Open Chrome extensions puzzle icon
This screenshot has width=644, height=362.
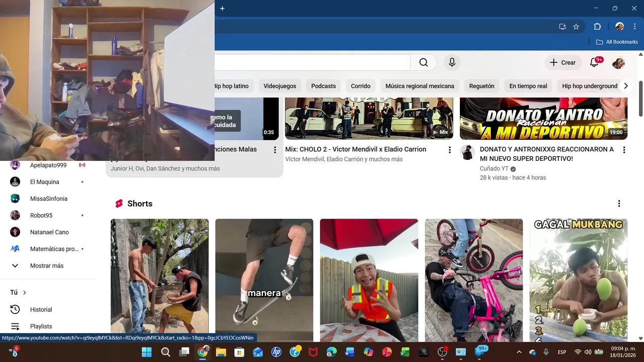(597, 27)
